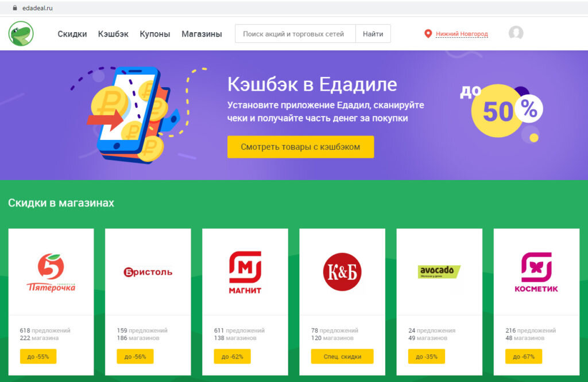Open the Купоны menu item
The height and width of the screenshot is (382, 588).
(155, 34)
